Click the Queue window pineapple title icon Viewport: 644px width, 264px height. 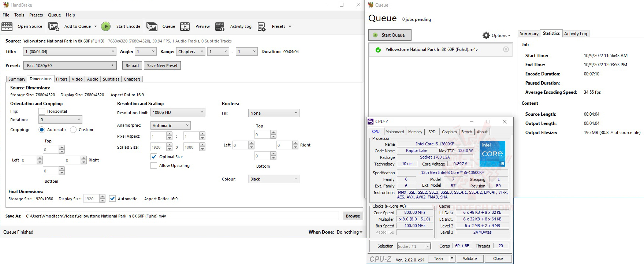coord(371,5)
